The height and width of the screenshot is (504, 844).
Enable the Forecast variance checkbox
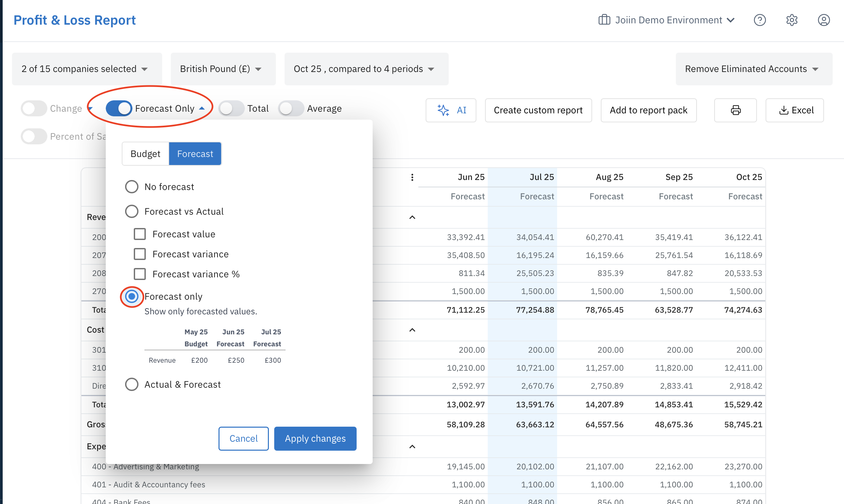(140, 254)
